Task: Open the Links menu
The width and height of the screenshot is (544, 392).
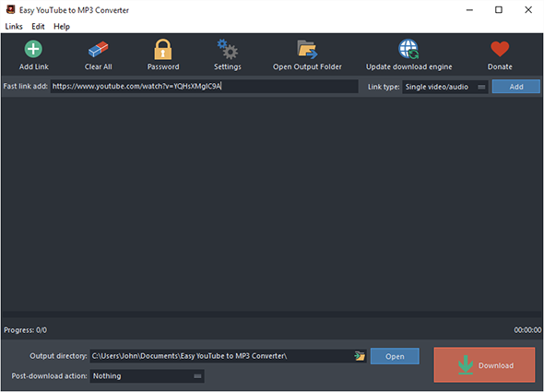Action: (14, 27)
